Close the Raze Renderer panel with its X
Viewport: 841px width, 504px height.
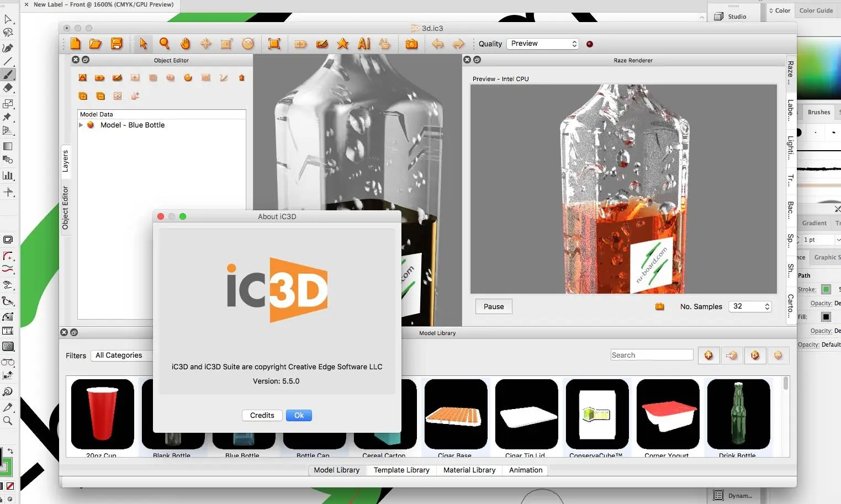click(x=467, y=60)
